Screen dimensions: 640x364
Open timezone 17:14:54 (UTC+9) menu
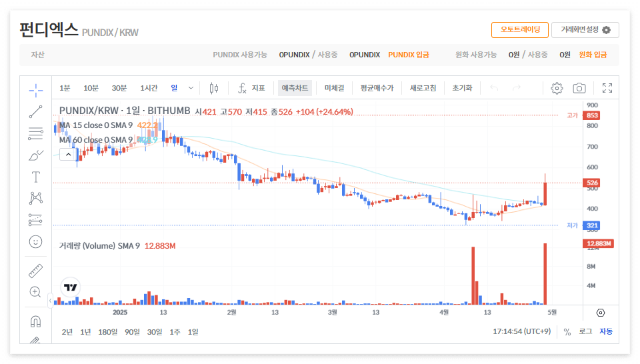click(x=521, y=331)
